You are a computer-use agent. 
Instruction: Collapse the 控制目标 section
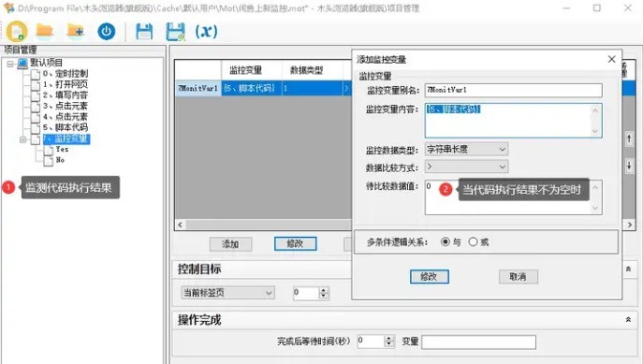(x=628, y=269)
